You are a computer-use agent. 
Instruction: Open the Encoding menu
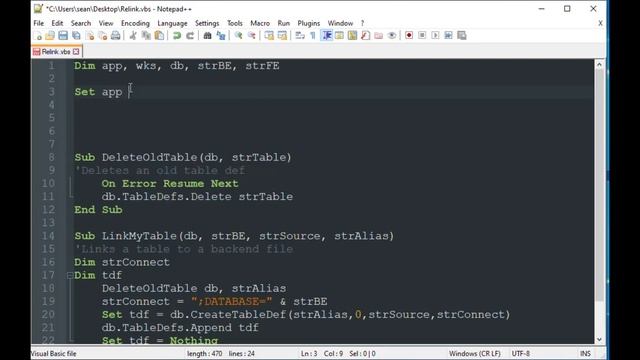(x=135, y=23)
